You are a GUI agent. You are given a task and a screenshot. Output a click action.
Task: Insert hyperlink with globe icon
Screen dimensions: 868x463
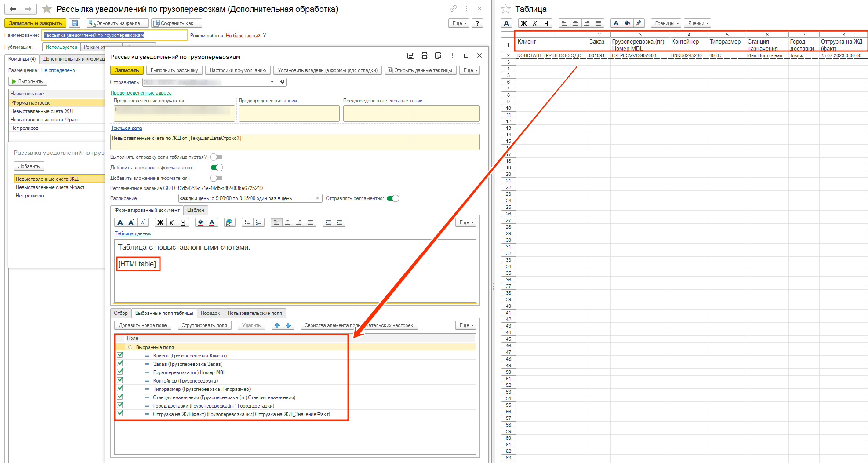click(229, 222)
